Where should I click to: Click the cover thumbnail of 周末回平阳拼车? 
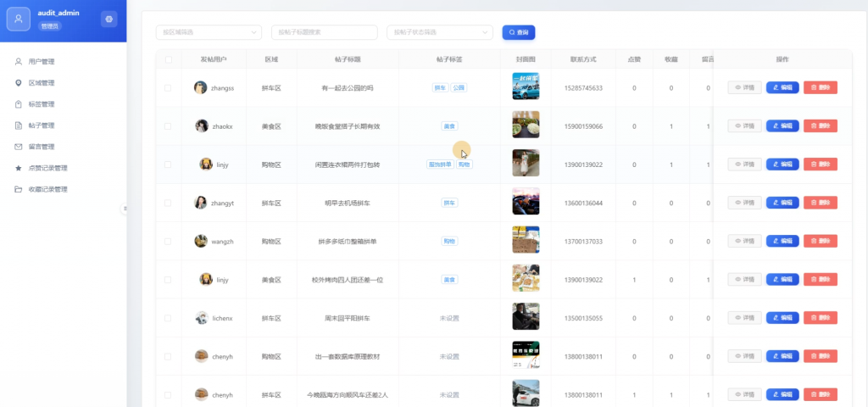coord(526,316)
